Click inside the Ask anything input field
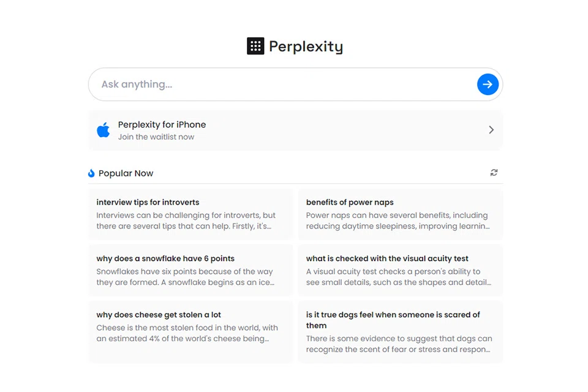Viewport: 588px width, 392px height. (x=245, y=84)
